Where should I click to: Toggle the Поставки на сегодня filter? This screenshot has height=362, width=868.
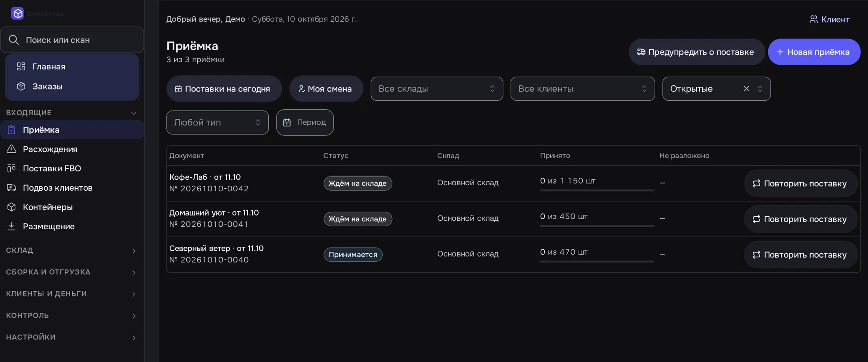click(224, 89)
